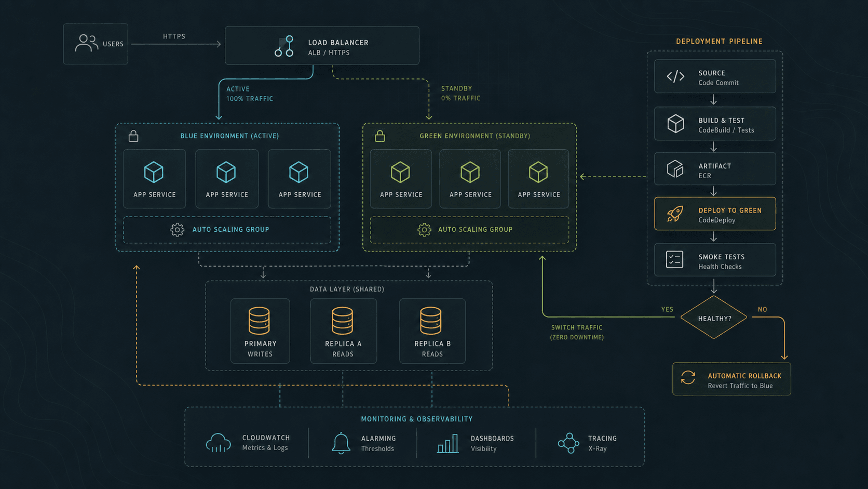The image size is (868, 489).
Task: Click the Load Balancer branching icon
Action: [x=284, y=46]
